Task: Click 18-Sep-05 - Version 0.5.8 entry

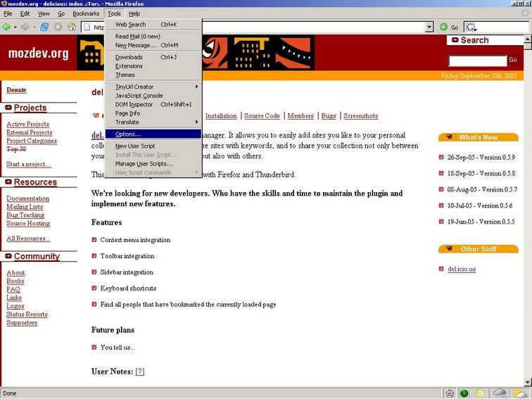Action: 481,173
